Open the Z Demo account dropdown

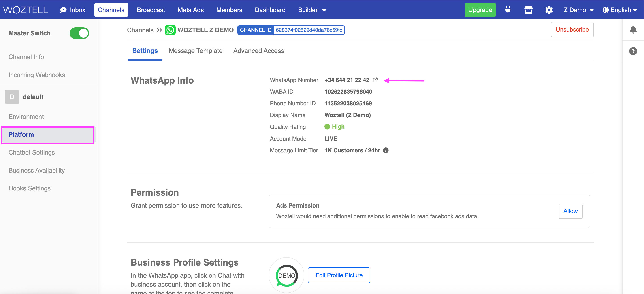point(578,10)
